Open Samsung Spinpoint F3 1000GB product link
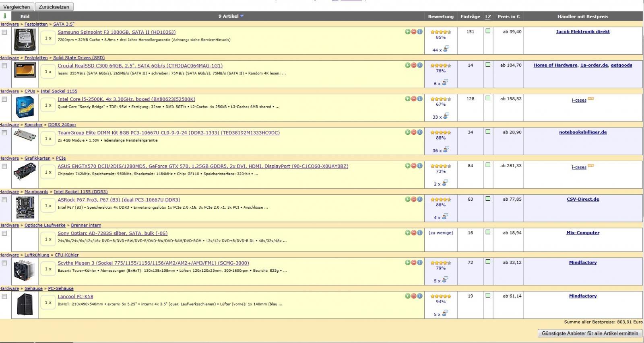The image size is (644, 343). pos(116,32)
